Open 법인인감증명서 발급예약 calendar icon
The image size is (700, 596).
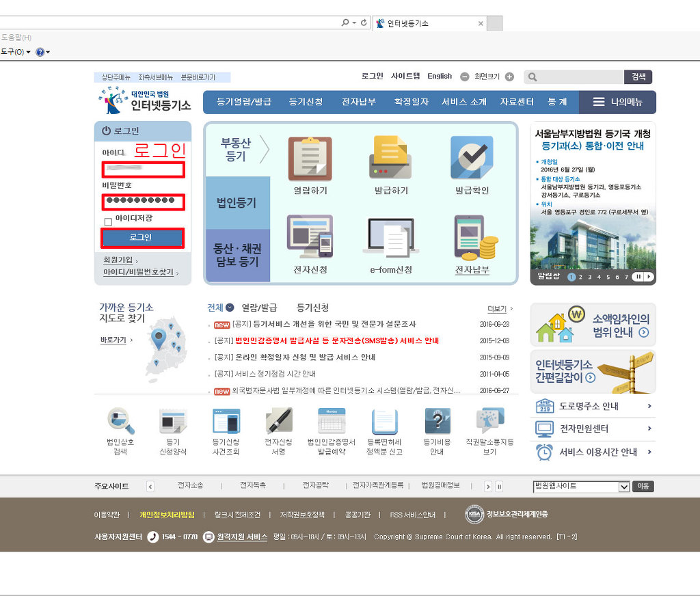(x=332, y=420)
